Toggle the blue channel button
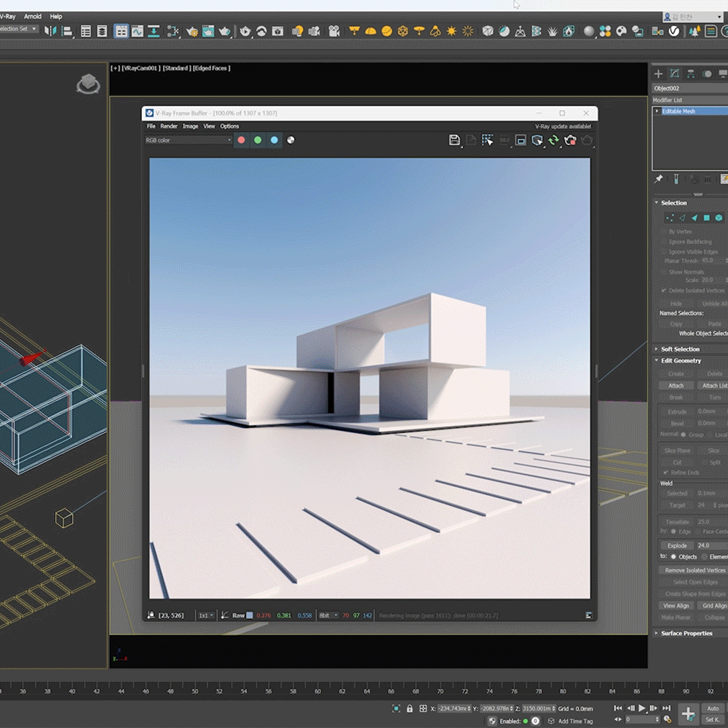The height and width of the screenshot is (728, 728). pos(274,140)
